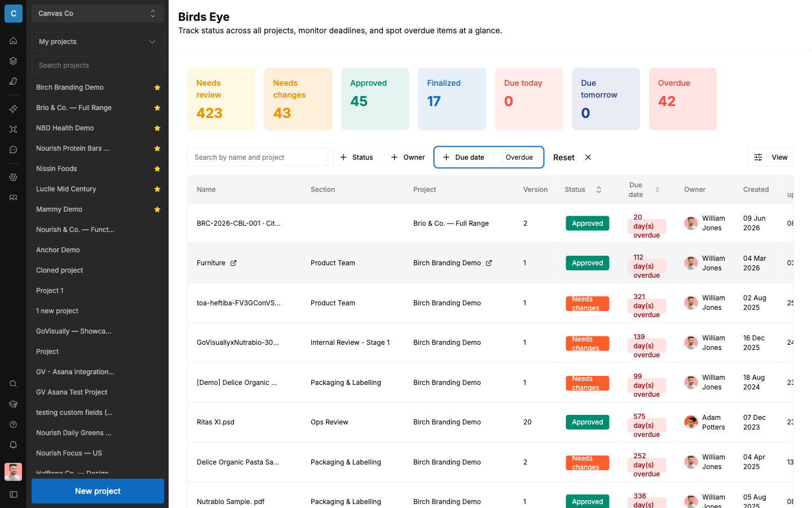
Task: Sort by the Status column arrows
Action: [599, 190]
